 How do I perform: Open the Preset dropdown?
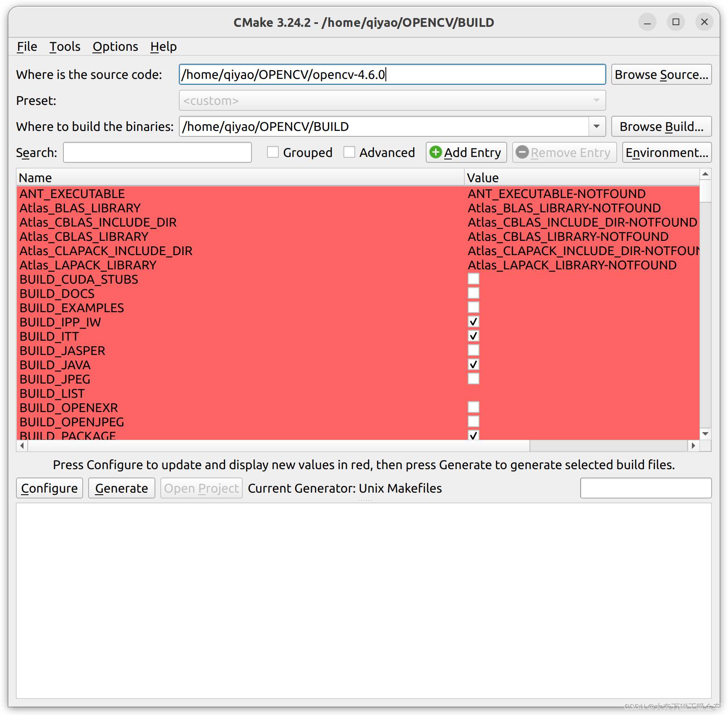[x=392, y=101]
